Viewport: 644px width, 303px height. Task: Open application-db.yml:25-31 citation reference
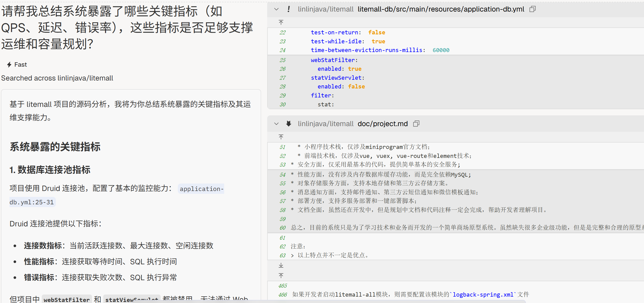coord(201,189)
